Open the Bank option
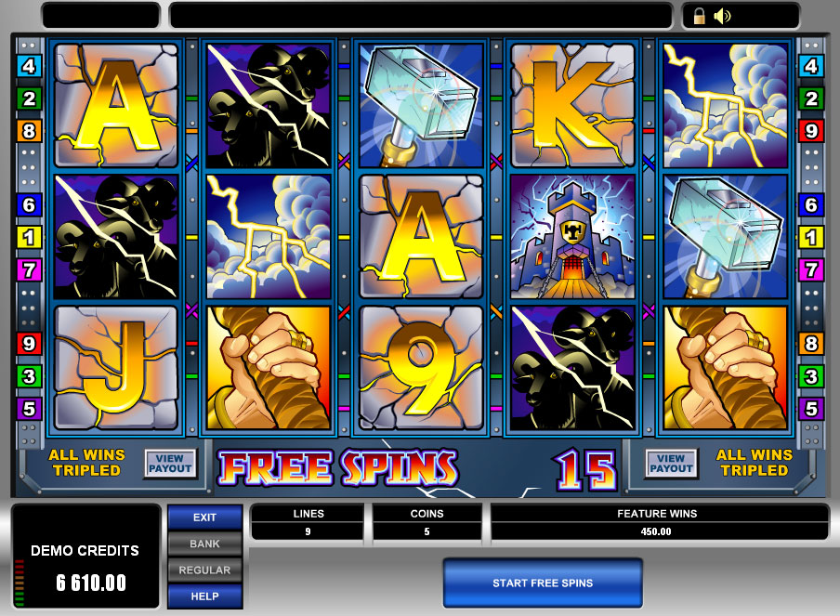 204,544
